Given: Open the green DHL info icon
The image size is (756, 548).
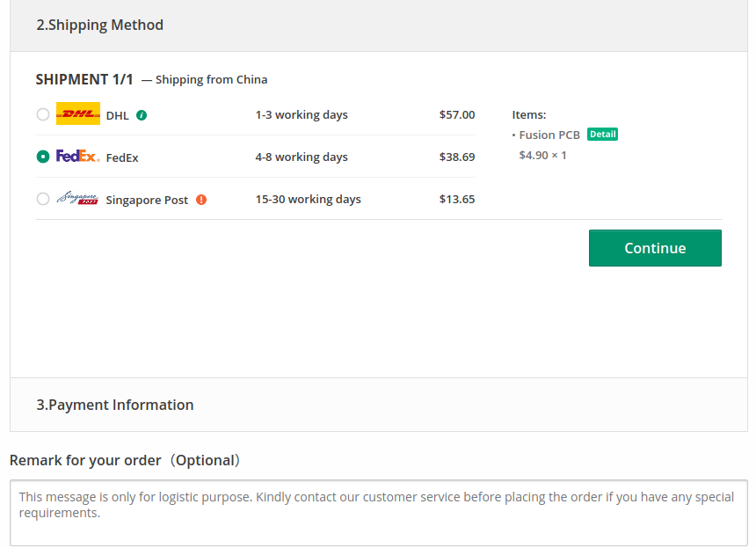Looking at the screenshot, I should tap(142, 115).
